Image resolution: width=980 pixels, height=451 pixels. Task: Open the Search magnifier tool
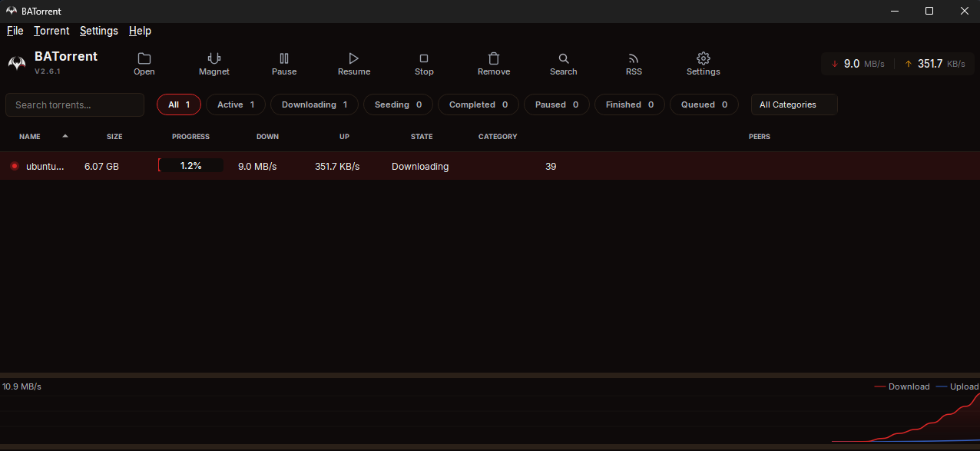tap(564, 58)
